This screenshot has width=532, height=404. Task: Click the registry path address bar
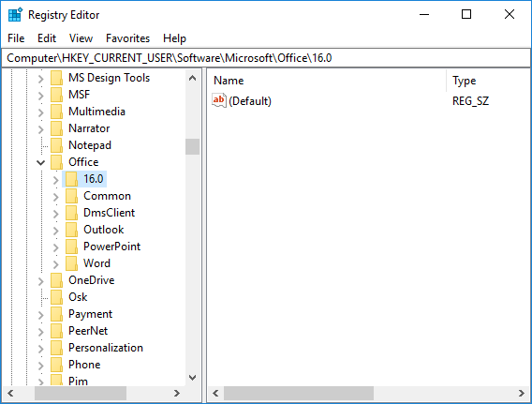[x=266, y=58]
